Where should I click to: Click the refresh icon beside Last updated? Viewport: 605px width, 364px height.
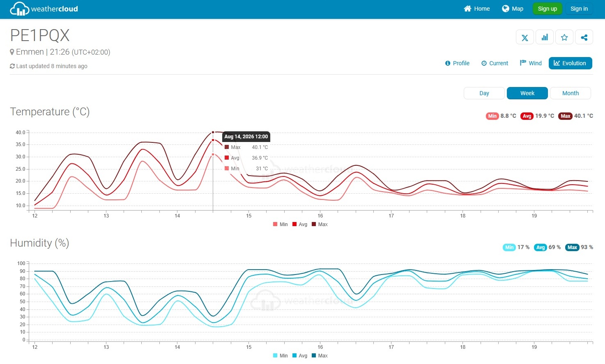(x=12, y=66)
